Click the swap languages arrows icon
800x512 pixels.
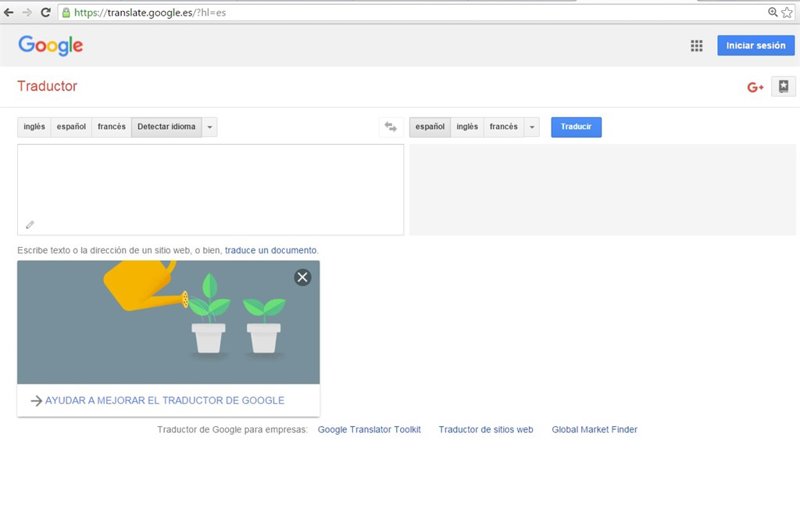tap(391, 127)
